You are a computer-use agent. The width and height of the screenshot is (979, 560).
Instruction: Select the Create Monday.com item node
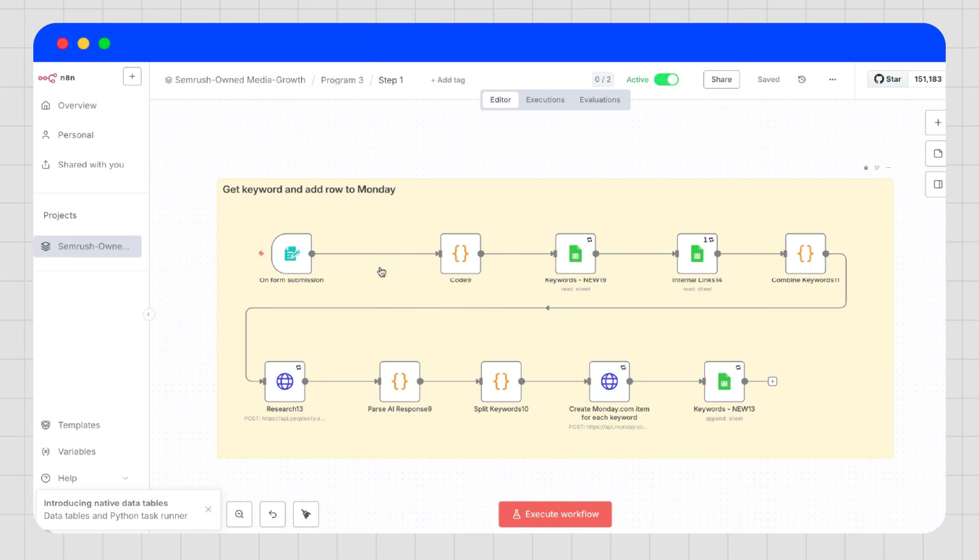pos(609,381)
